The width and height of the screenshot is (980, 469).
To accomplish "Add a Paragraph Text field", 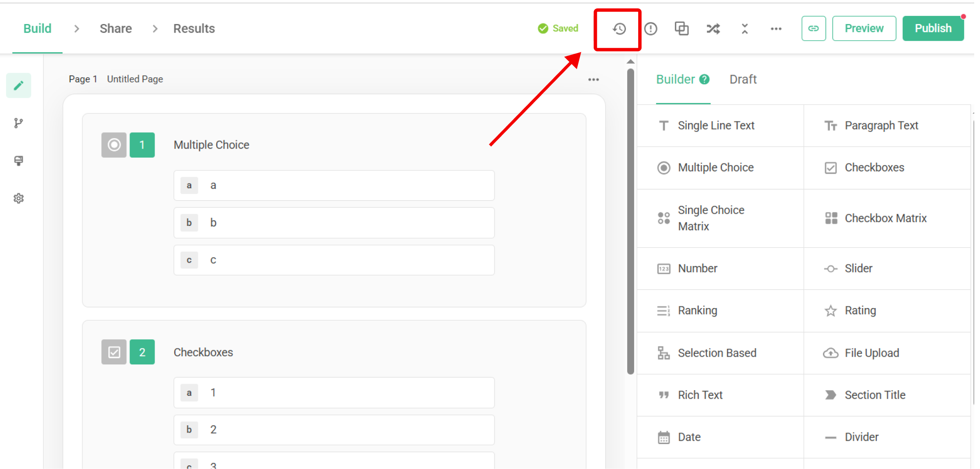I will click(x=887, y=125).
